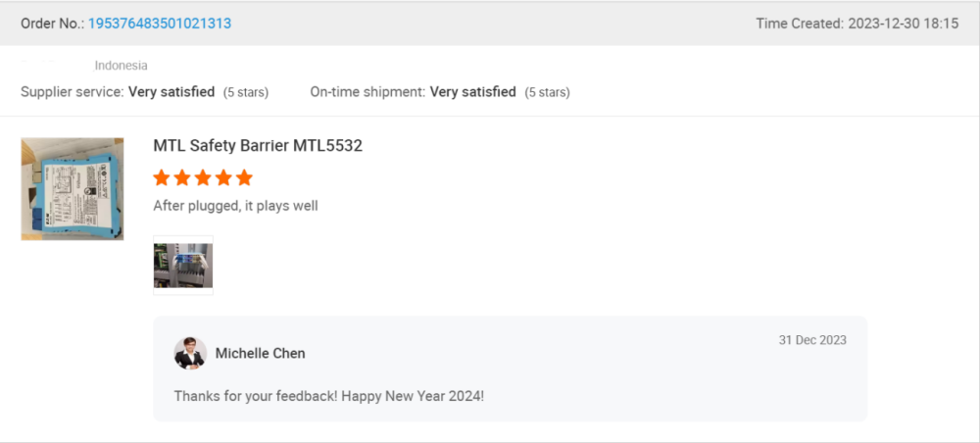The height and width of the screenshot is (443, 980).
Task: Open order number 195376483501021313 link
Action: pyautogui.click(x=160, y=24)
